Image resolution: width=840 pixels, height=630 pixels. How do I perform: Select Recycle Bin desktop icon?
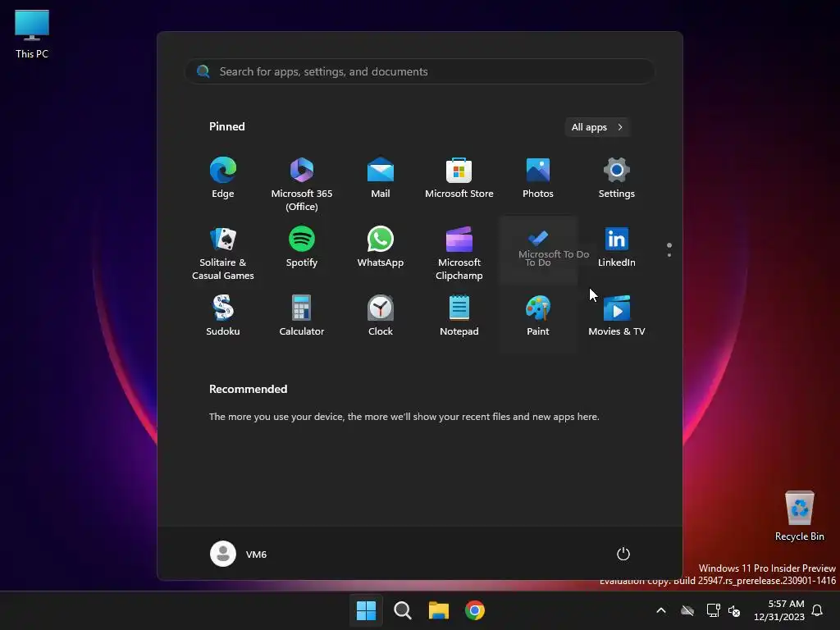point(799,517)
